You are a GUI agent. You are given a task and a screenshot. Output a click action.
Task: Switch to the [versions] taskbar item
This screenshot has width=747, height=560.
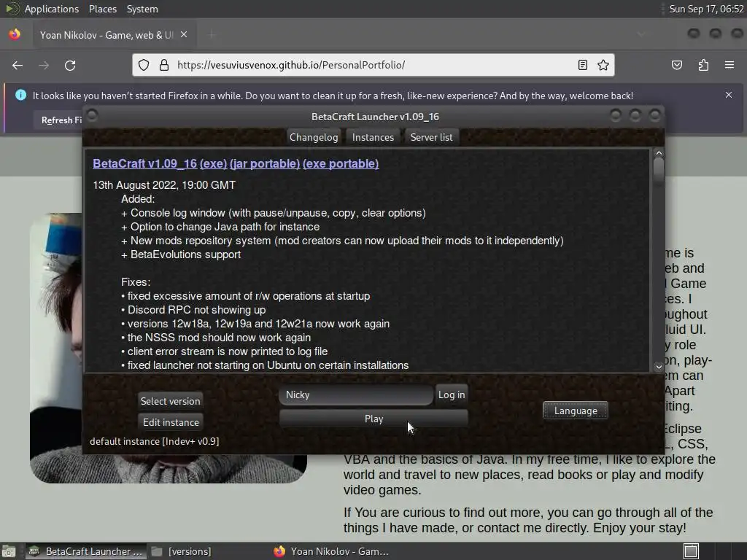click(x=181, y=551)
